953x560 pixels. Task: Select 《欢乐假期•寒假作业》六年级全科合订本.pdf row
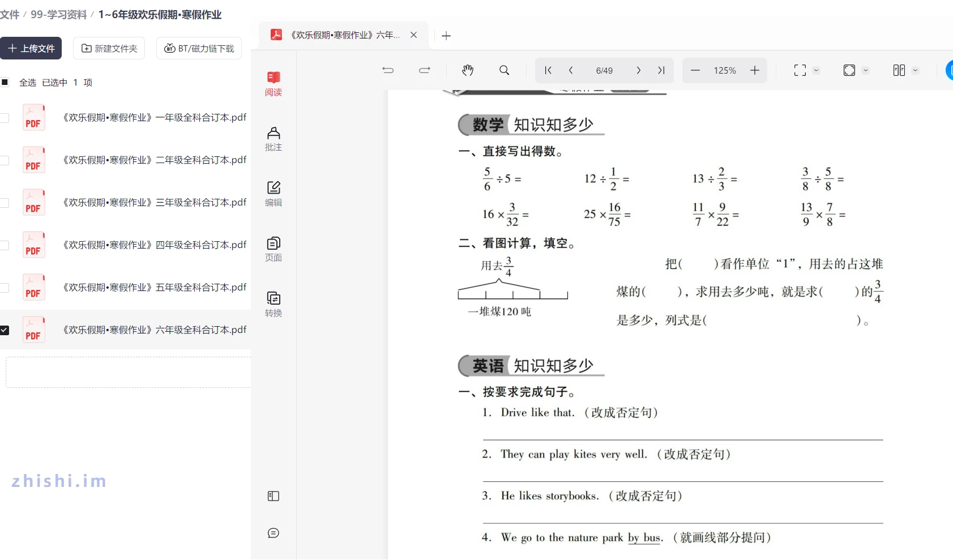125,330
